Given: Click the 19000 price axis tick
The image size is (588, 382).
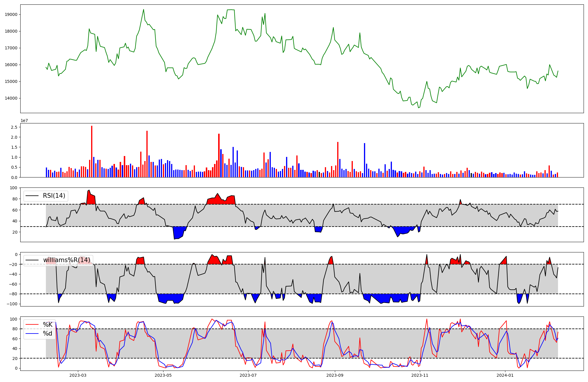Looking at the screenshot, I should [11, 15].
